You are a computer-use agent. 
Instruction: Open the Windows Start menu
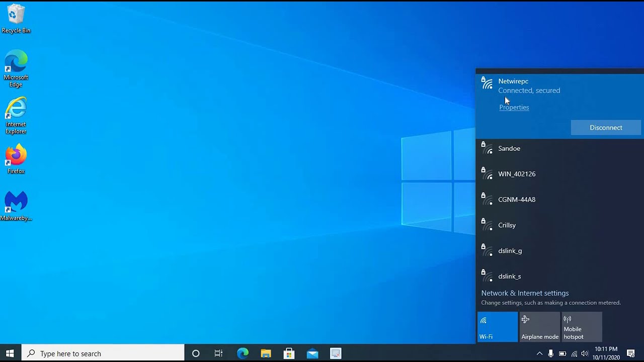[10, 353]
